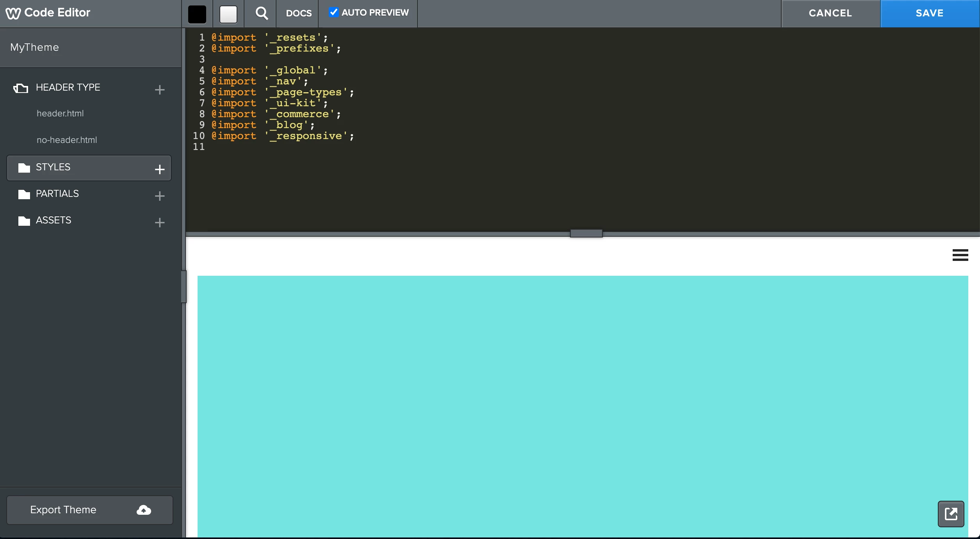Click the Weebly logo icon
The height and width of the screenshot is (539, 980).
click(x=13, y=13)
